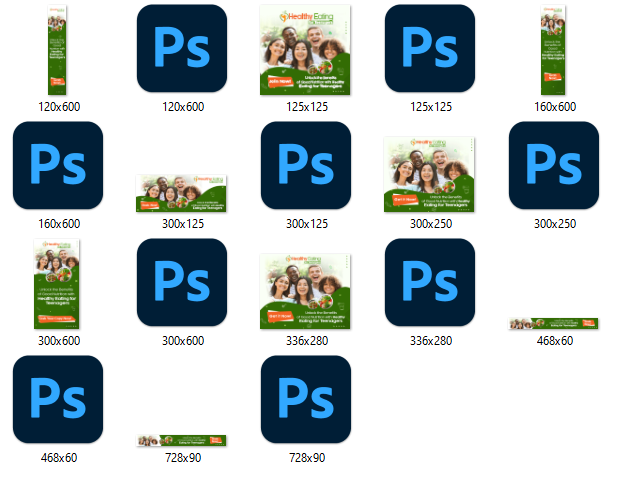Click the 300x250 banner image thumbnail
This screenshot has height=478, width=623.
(x=429, y=174)
